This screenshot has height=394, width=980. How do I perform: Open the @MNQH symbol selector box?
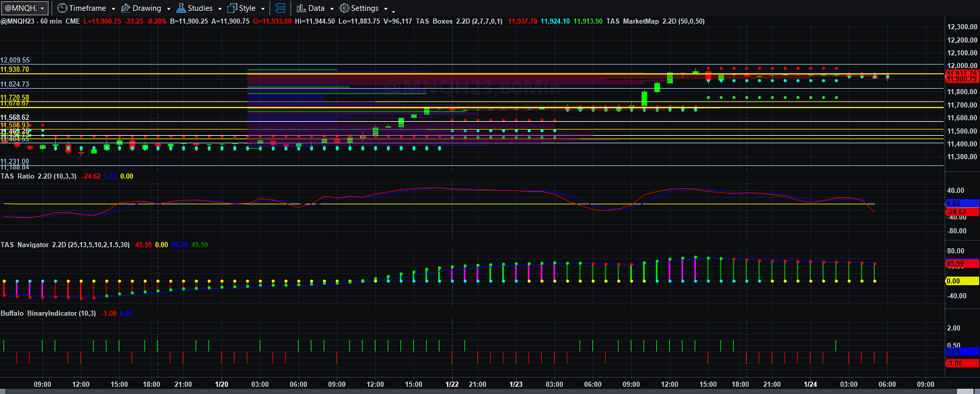click(25, 8)
